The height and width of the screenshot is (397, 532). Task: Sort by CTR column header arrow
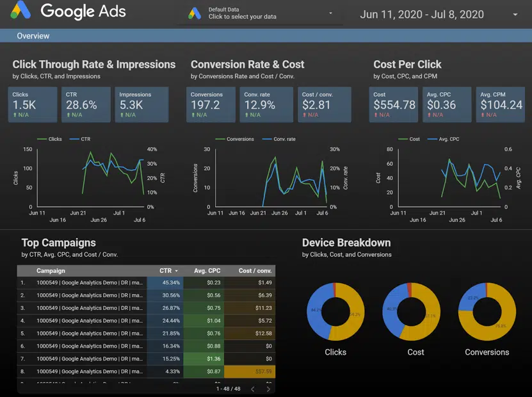point(177,271)
